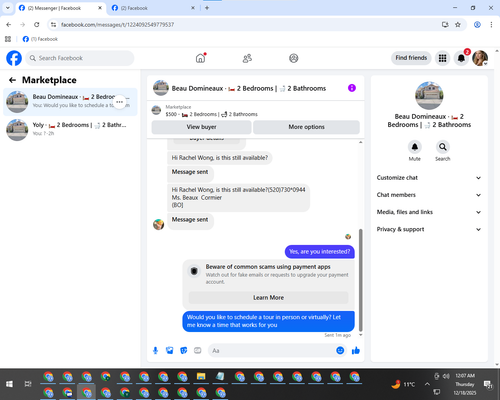Click 'Would you like to schedule a tour' message
Image resolution: width=500 pixels, height=400 pixels.
coord(268,321)
